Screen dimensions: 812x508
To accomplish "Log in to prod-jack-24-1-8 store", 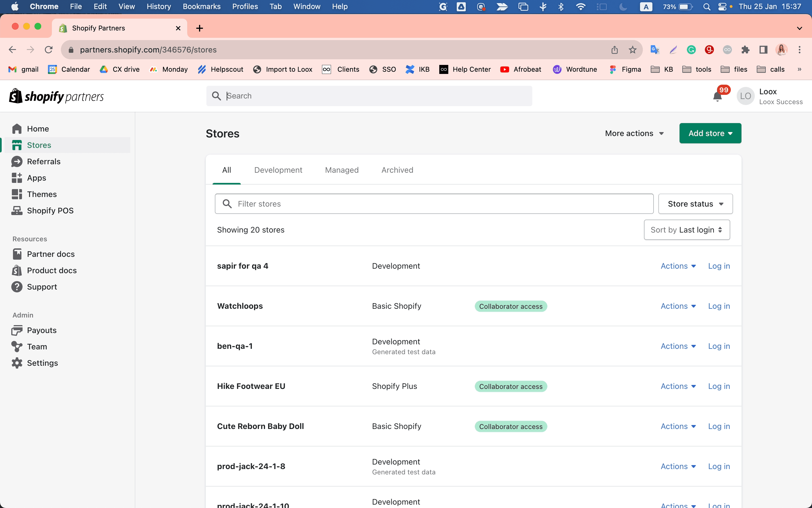I will point(719,466).
